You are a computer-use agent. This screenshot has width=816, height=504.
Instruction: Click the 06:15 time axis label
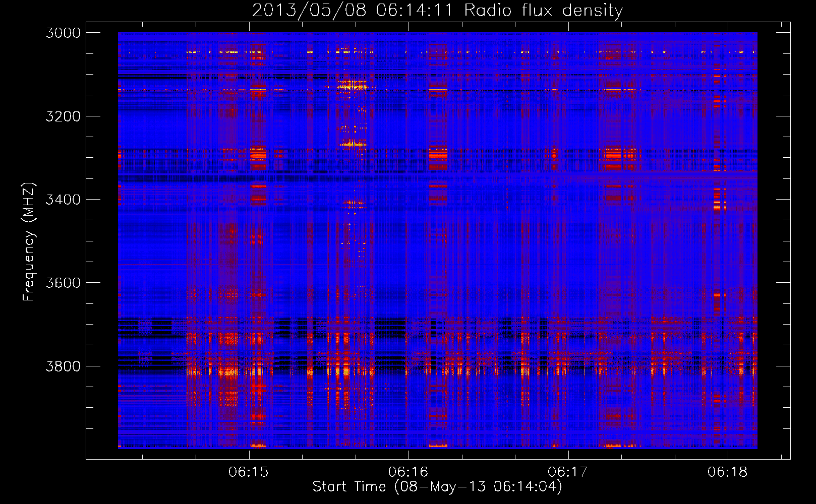[249, 472]
